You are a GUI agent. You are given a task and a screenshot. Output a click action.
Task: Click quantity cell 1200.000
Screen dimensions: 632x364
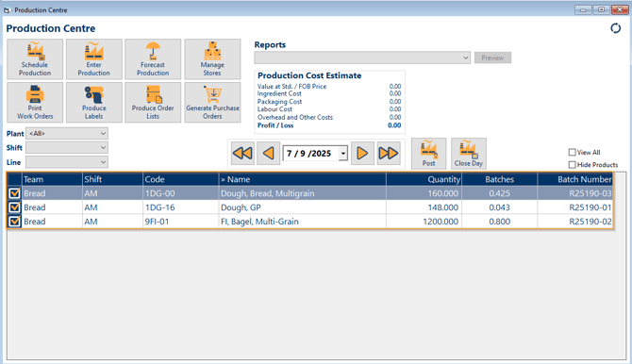click(x=424, y=222)
